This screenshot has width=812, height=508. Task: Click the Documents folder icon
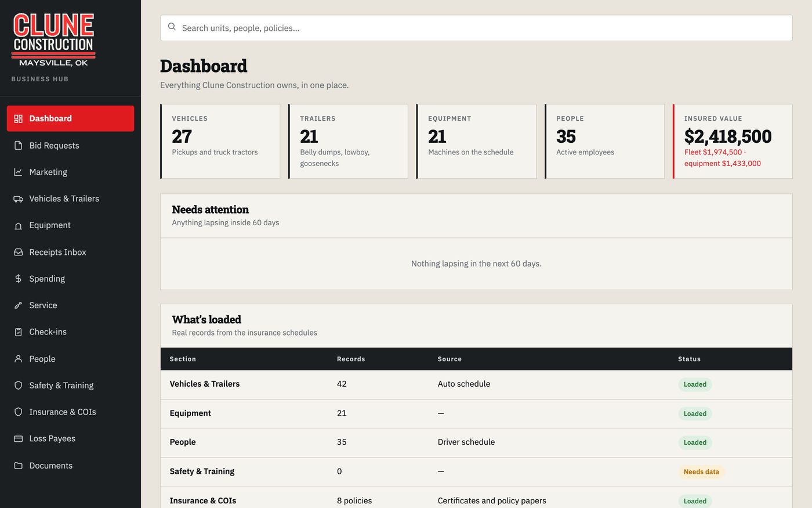pos(18,466)
